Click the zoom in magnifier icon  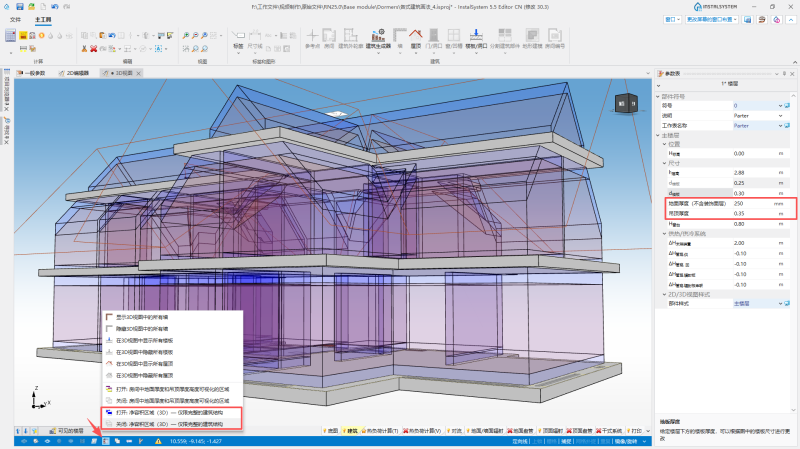186,35
